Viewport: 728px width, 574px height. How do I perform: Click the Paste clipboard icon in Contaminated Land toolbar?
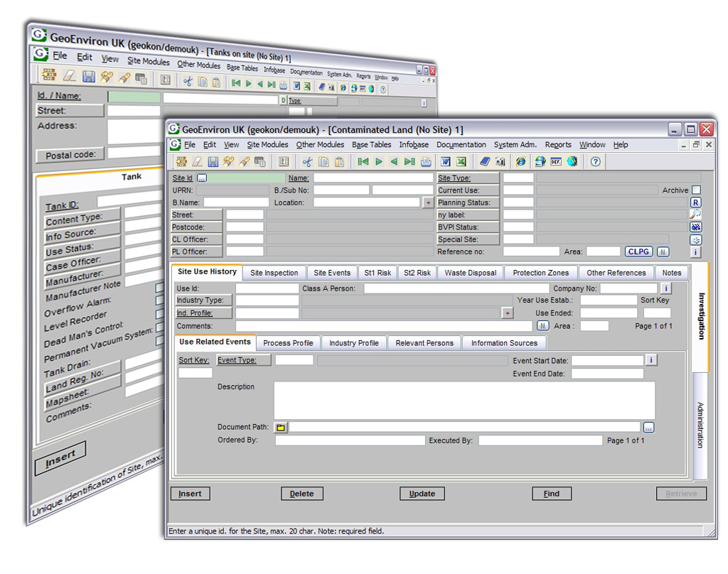click(x=339, y=161)
